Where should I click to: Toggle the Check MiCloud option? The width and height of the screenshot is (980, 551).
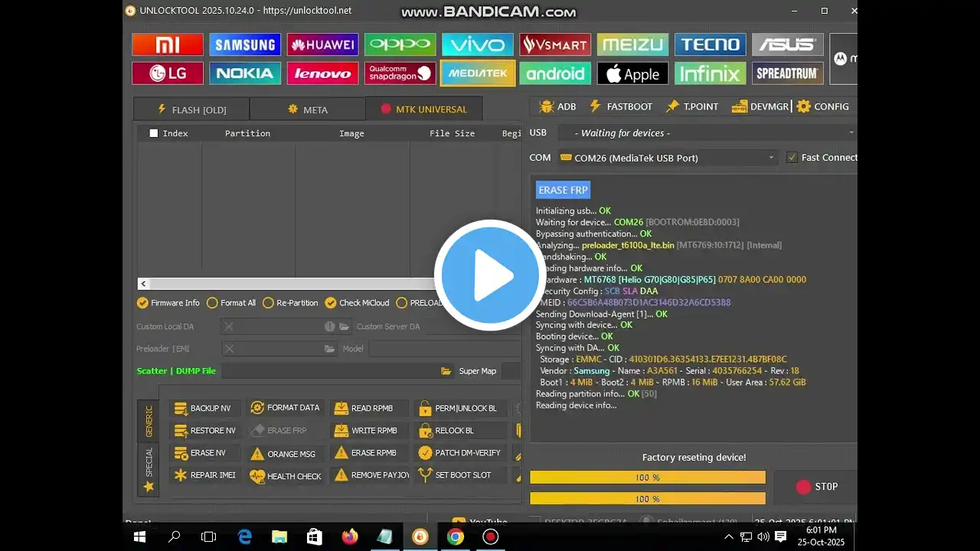point(357,303)
